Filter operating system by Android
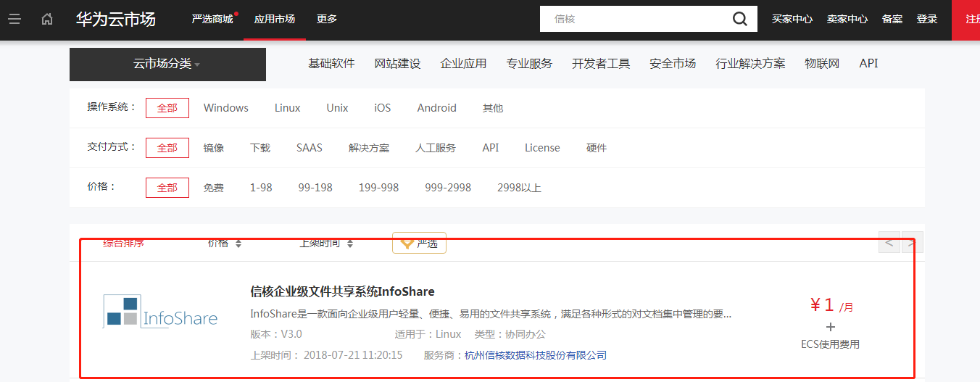This screenshot has width=980, height=382. coord(436,108)
